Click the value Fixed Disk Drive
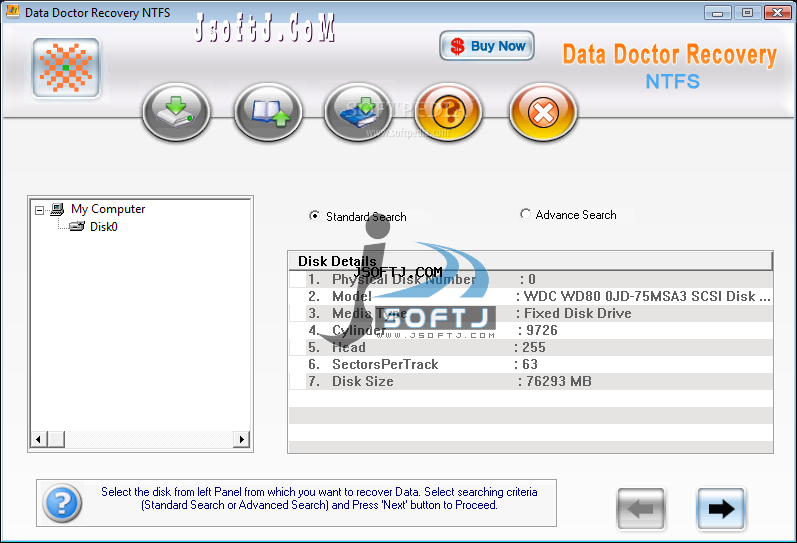 pyautogui.click(x=577, y=313)
